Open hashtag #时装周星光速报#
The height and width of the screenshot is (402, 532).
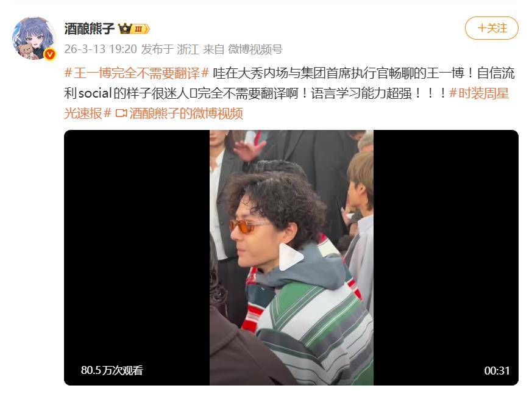286,103
